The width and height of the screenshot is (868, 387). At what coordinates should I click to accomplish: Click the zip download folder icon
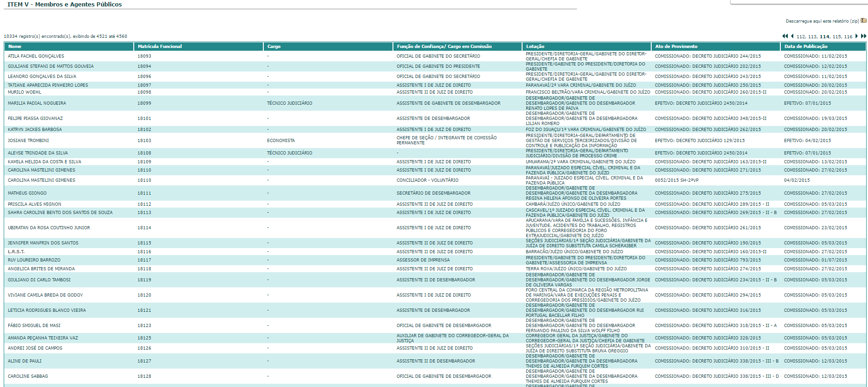864,21
